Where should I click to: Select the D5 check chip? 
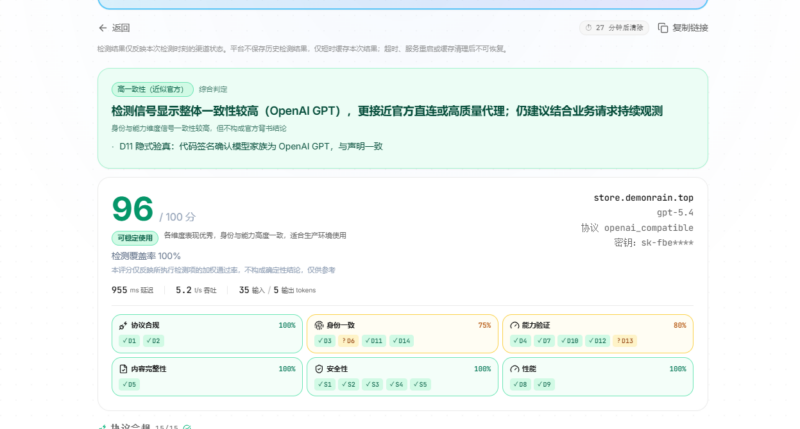coord(129,385)
